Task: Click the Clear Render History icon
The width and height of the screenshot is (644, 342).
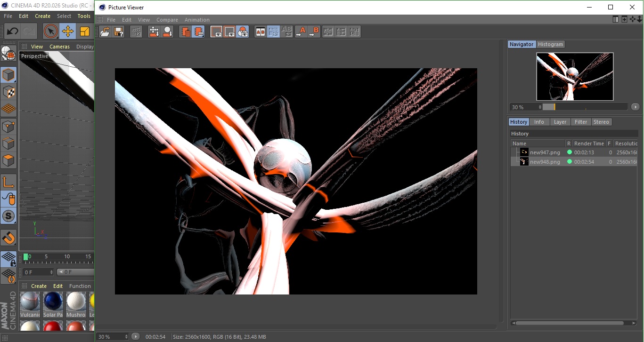Action: [199, 32]
